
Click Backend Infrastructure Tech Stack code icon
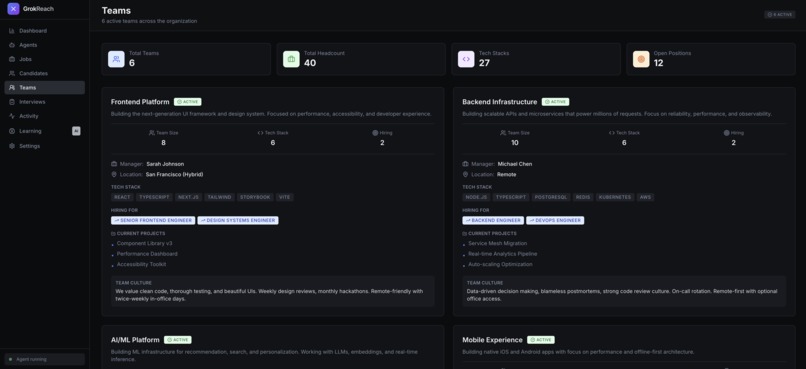(612, 133)
